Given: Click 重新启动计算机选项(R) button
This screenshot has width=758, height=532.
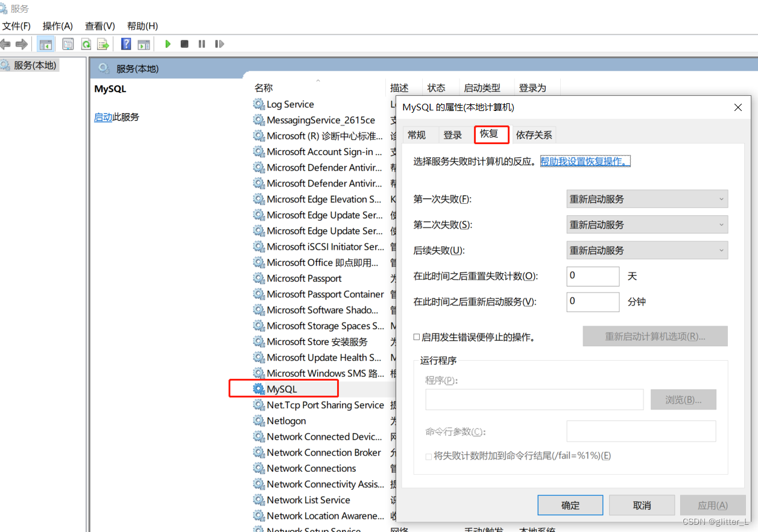Looking at the screenshot, I should point(655,337).
